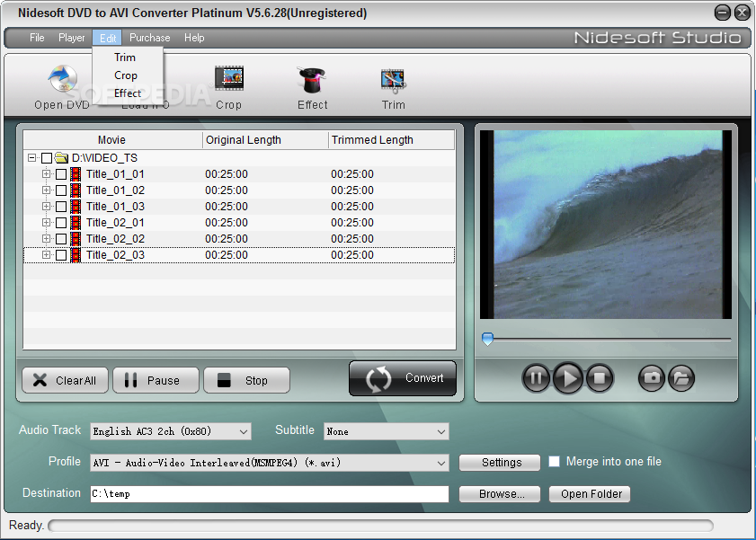Check the Title_01_02 checkbox
Viewport: 756px width, 540px height.
(x=61, y=190)
